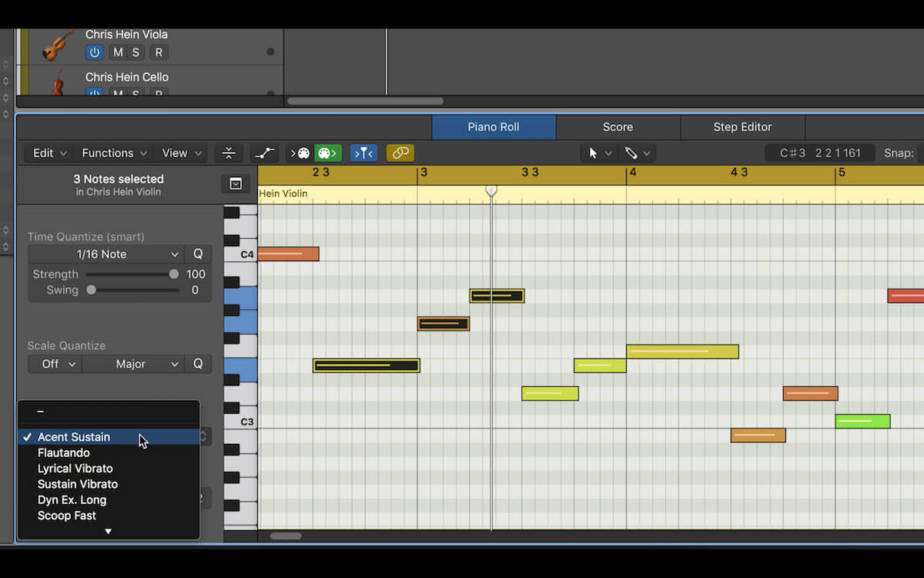The image size is (924, 578).
Task: Click the long yellow note starting at bar 4
Action: click(x=682, y=351)
